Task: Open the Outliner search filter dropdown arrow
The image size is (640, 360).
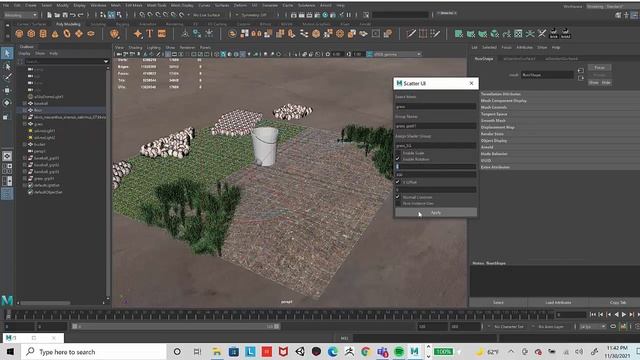Action: [x=106, y=61]
